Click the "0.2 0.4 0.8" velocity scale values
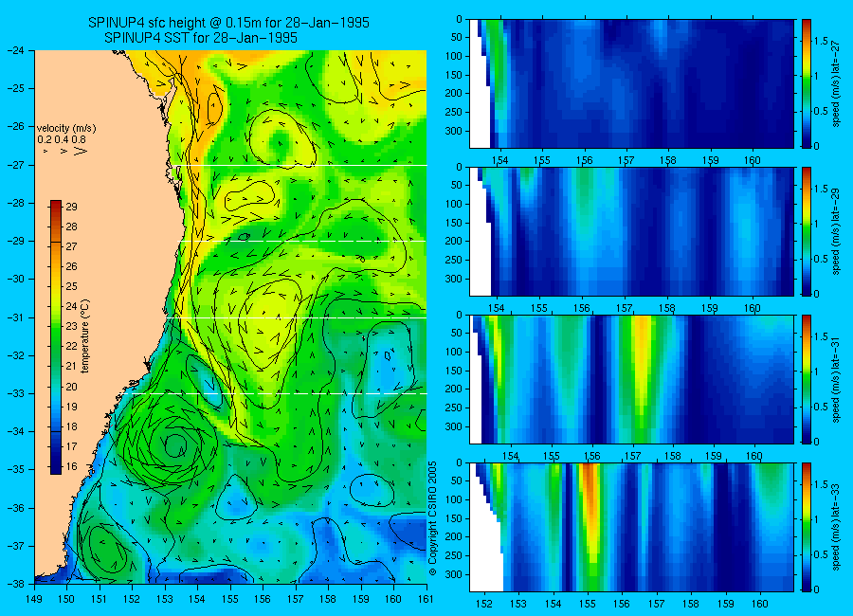Screen dimensions: 853x616 point(62,139)
